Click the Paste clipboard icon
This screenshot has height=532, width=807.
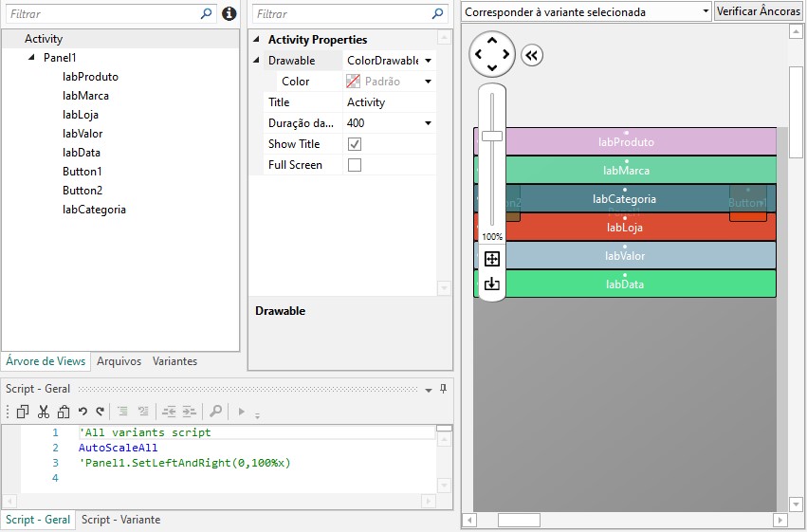[x=64, y=412]
